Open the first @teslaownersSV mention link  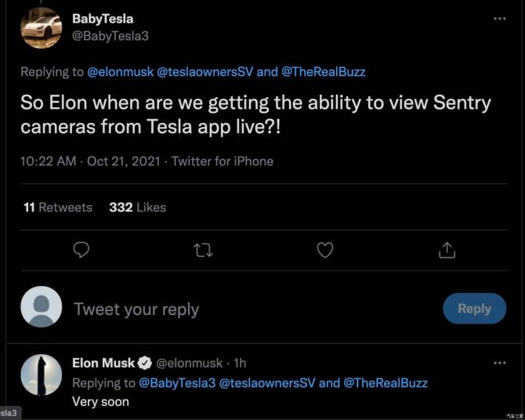205,71
